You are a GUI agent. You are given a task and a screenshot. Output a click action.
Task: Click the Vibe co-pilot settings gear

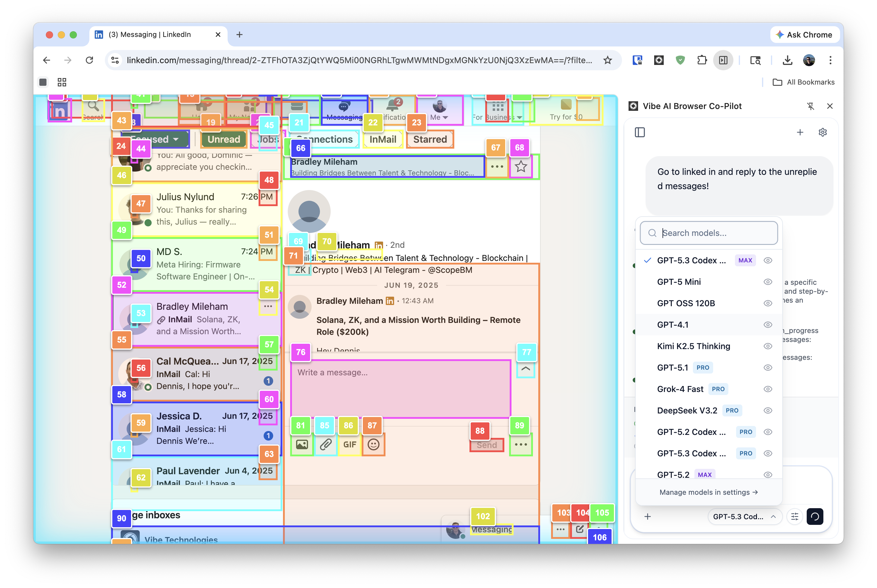tap(822, 132)
